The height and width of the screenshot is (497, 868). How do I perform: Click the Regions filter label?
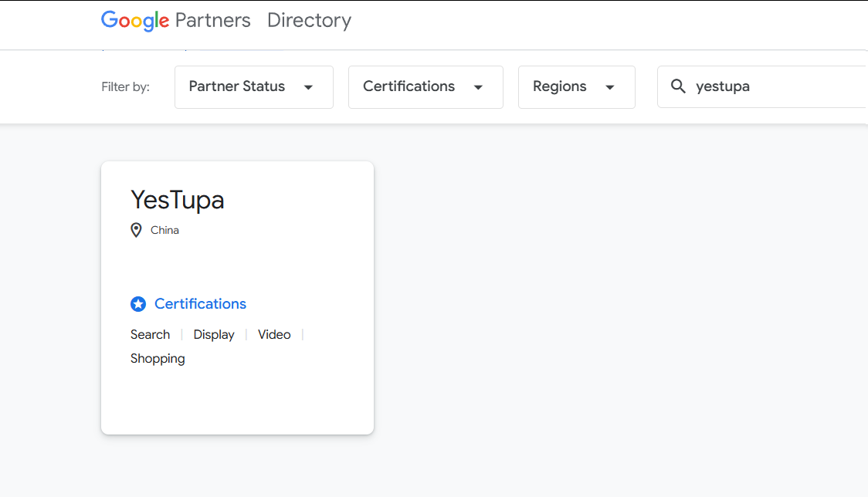coord(559,86)
